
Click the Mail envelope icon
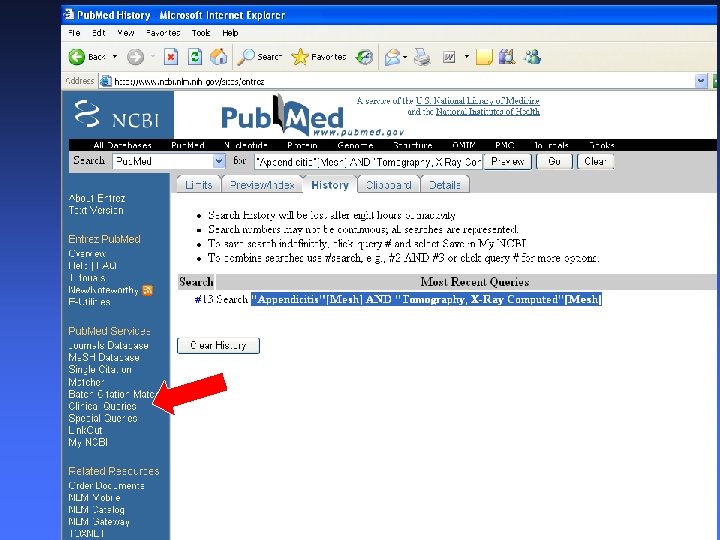tap(393, 57)
